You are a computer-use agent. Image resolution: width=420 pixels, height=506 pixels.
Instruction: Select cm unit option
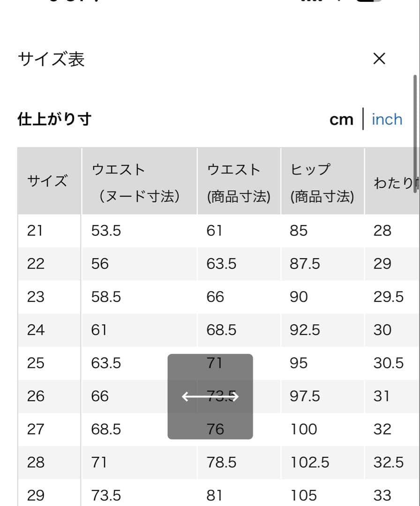[x=341, y=120]
